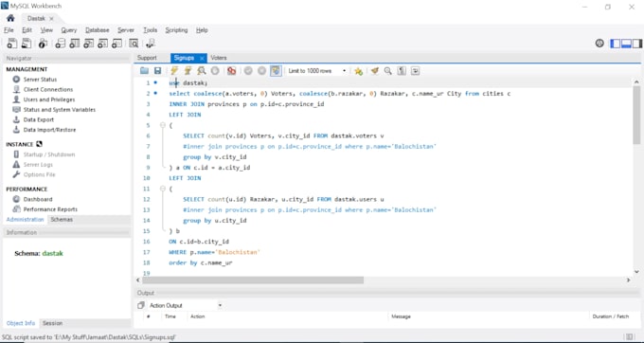The image size is (644, 343).
Task: Open Performance Reports
Action: pyautogui.click(x=50, y=209)
